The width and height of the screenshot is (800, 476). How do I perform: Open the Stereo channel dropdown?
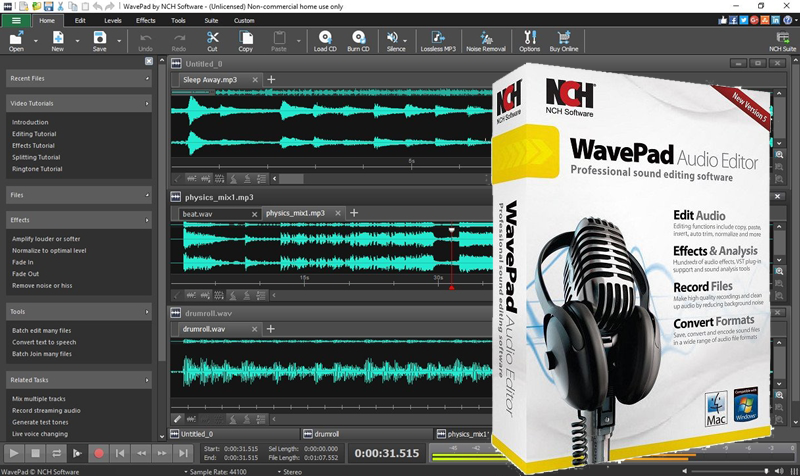coord(289,472)
